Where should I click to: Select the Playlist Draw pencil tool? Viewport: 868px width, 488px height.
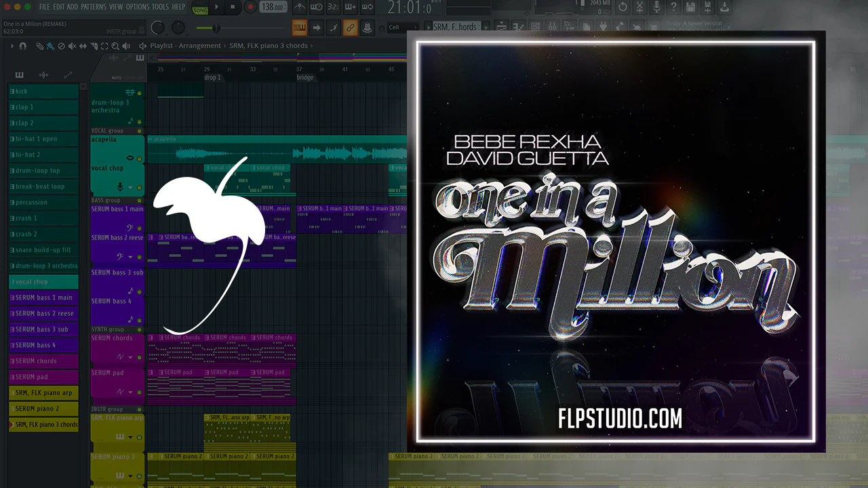(x=40, y=46)
